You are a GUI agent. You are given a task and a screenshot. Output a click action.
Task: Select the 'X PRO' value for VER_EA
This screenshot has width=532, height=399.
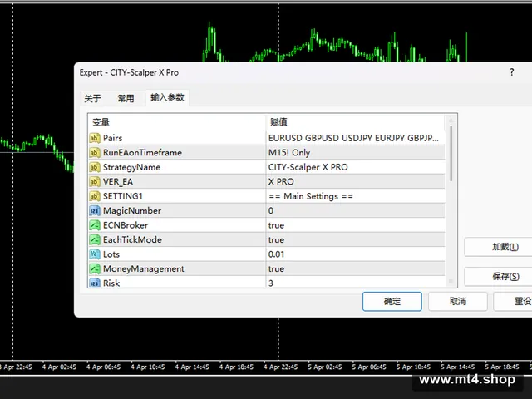pyautogui.click(x=355, y=182)
